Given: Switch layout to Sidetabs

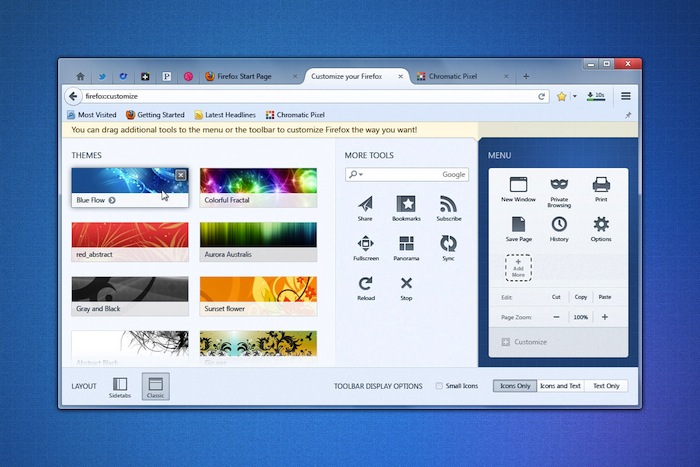Looking at the screenshot, I should [x=120, y=385].
